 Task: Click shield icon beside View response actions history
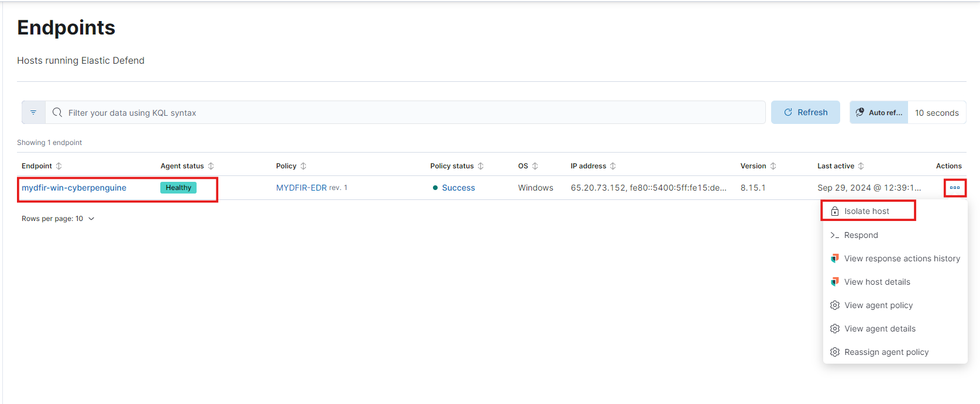pyautogui.click(x=835, y=258)
